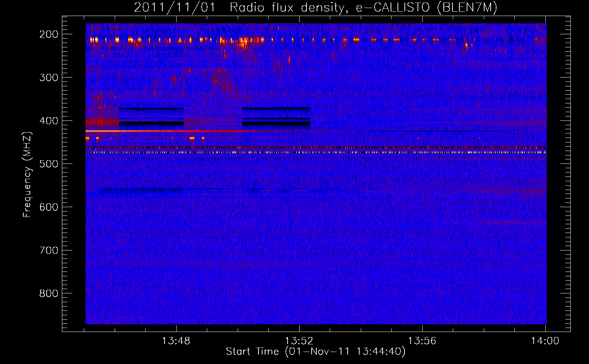Click the 13:48 time tick label

coord(176,341)
